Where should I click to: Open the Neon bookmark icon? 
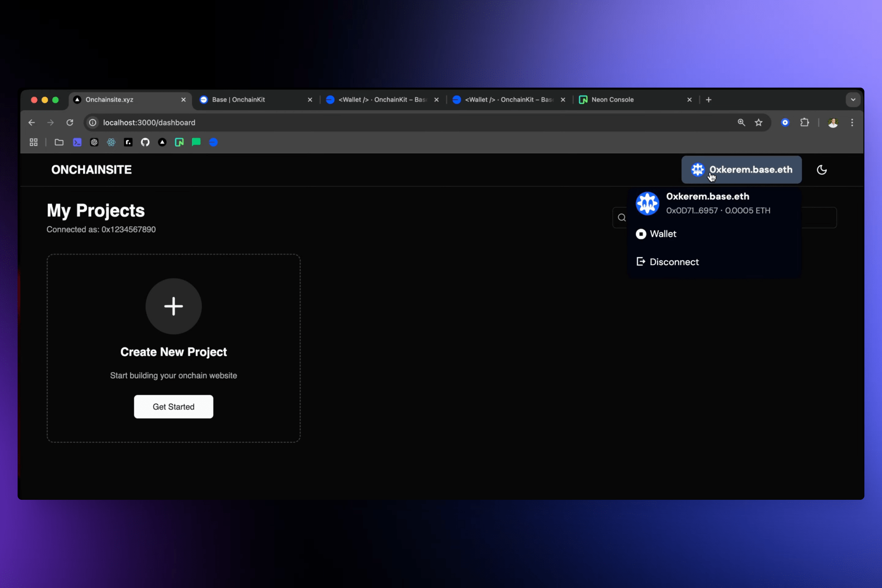[179, 142]
